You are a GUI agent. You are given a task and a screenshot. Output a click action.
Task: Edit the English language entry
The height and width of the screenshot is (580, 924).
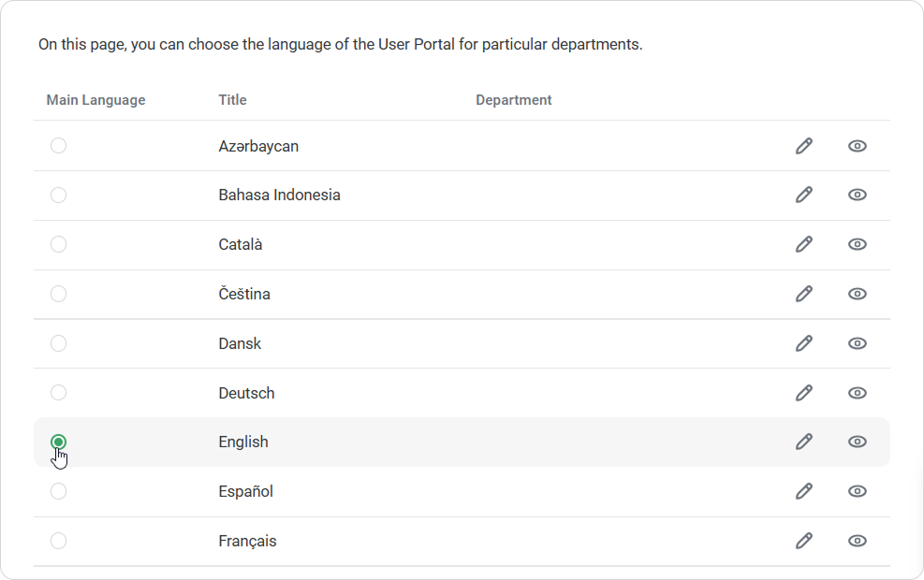803,442
